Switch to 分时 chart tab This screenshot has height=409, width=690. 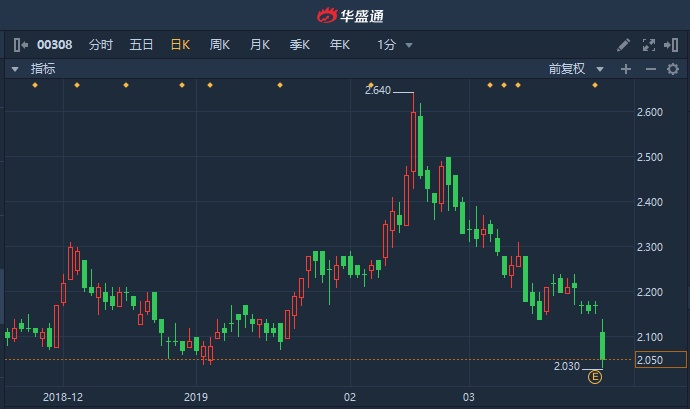click(101, 45)
